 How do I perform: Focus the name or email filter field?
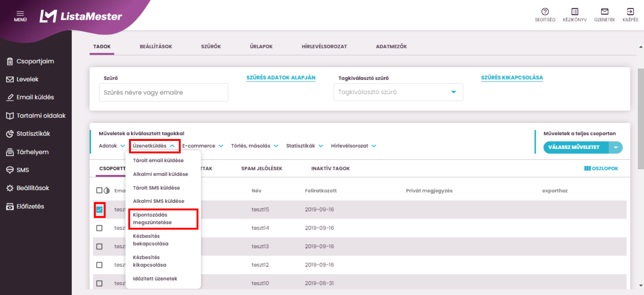[163, 93]
